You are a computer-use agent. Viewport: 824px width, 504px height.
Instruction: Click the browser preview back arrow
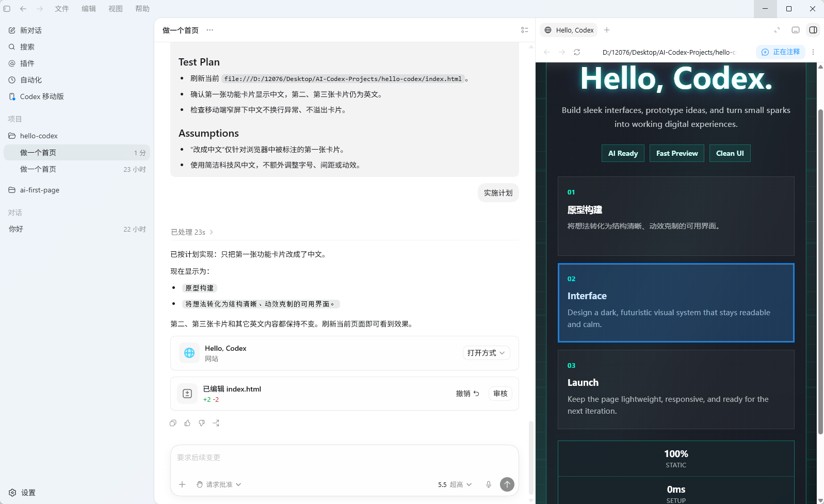coord(547,52)
